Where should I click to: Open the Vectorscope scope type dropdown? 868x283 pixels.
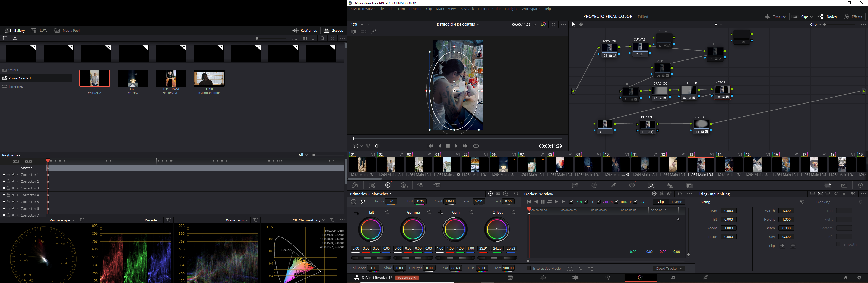tap(62, 220)
